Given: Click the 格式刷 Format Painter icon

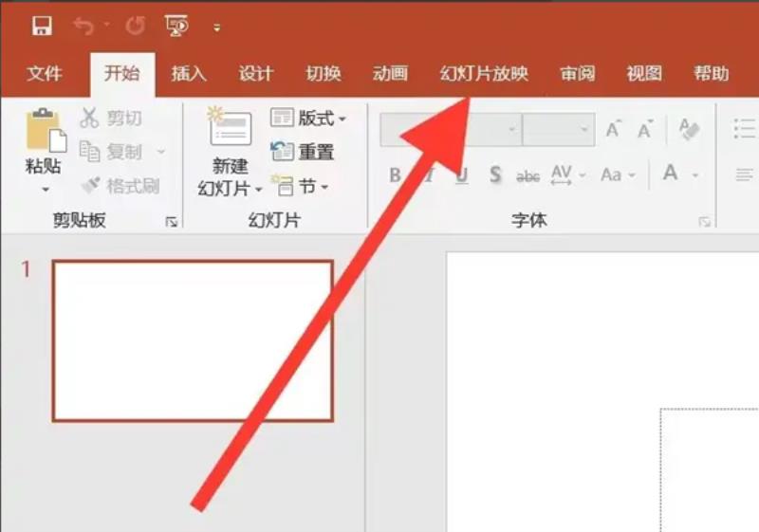Looking at the screenshot, I should (x=91, y=185).
